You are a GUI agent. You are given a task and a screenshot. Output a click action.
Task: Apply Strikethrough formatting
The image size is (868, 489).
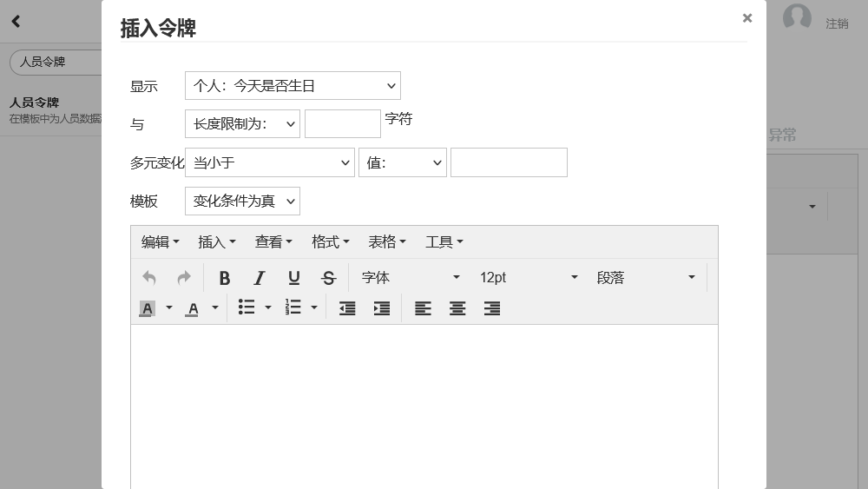[x=328, y=278]
